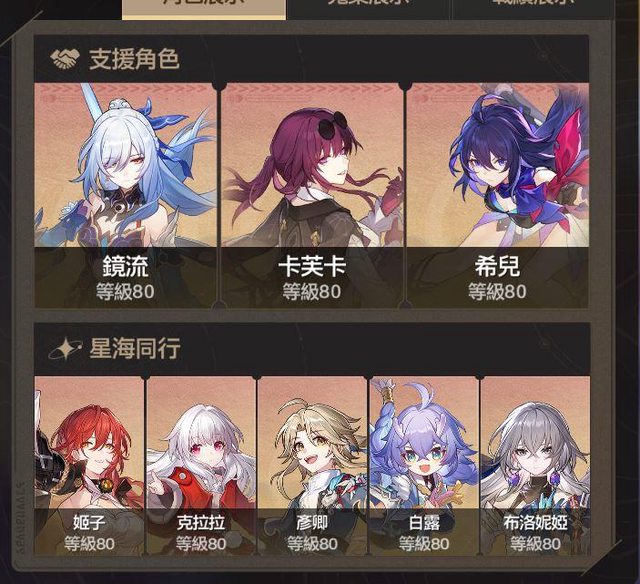Click 布洛妮婭 level 80 label
The image size is (640, 584).
pyautogui.click(x=535, y=544)
